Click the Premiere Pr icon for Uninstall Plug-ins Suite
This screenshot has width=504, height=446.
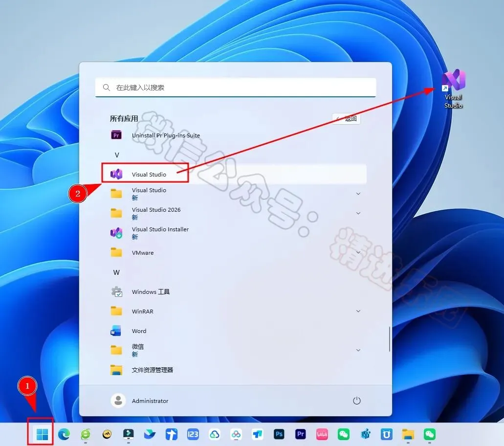[x=116, y=135]
